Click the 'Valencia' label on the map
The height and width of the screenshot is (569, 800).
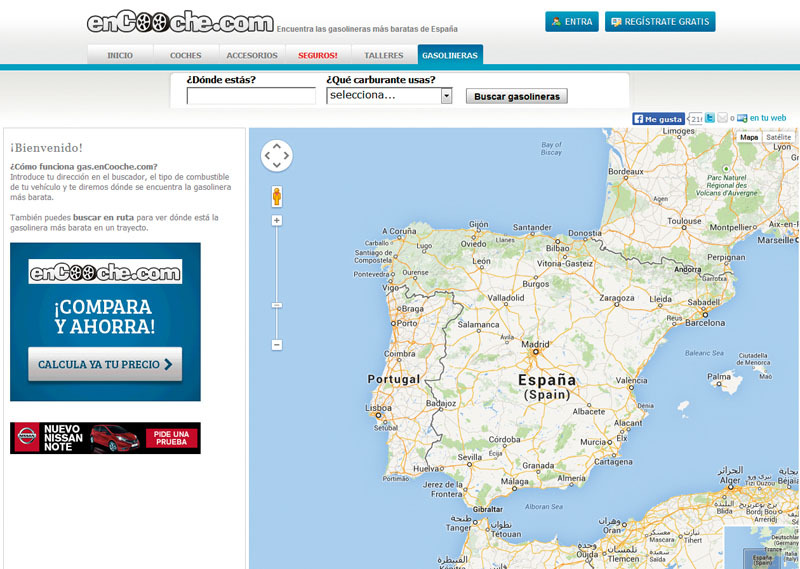(x=632, y=380)
